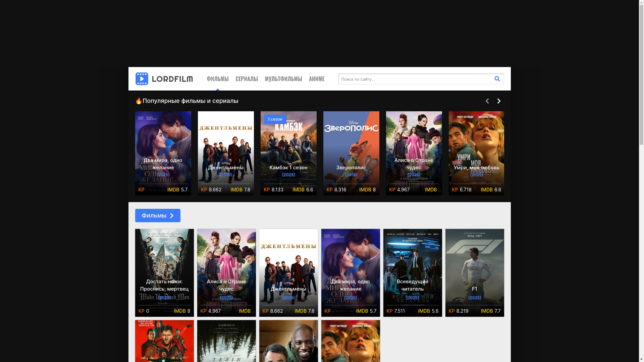Viewport: 644px width, 362px height.
Task: Open Фильмы grid Два мира, одно желание
Action: click(351, 273)
